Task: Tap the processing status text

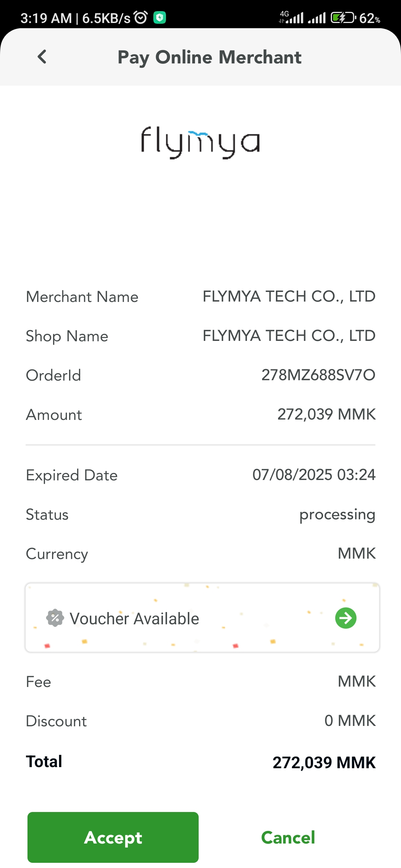Action: [337, 514]
